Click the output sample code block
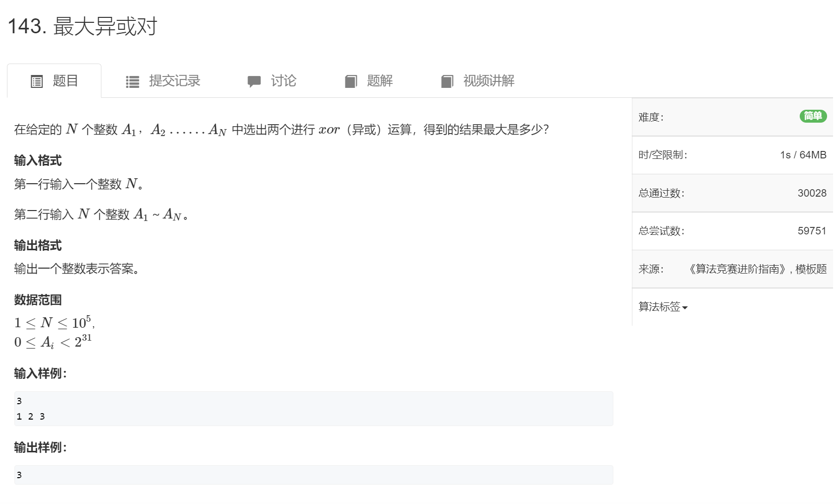838x504 pixels. coord(314,475)
